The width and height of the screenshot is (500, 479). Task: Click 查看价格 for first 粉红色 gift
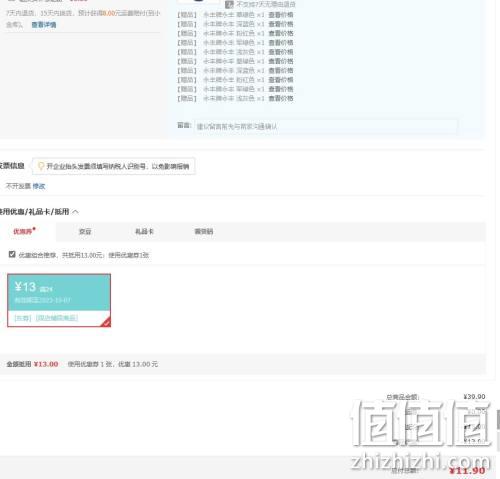tap(281, 34)
